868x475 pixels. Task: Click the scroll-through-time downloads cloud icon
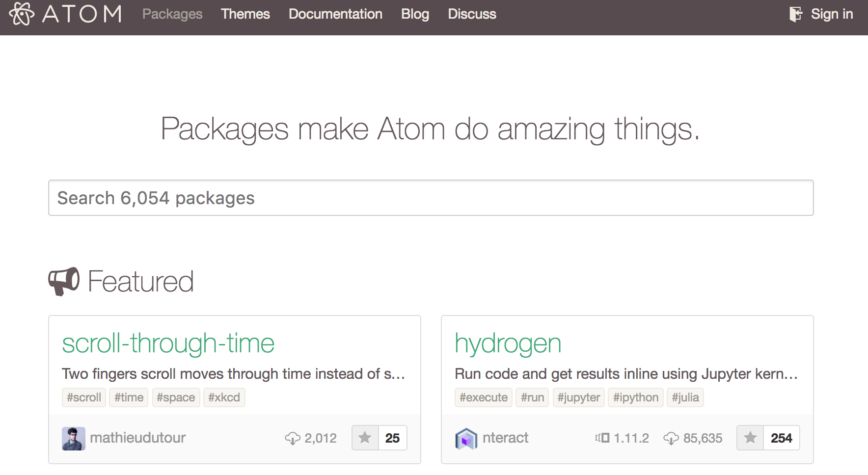(x=293, y=438)
